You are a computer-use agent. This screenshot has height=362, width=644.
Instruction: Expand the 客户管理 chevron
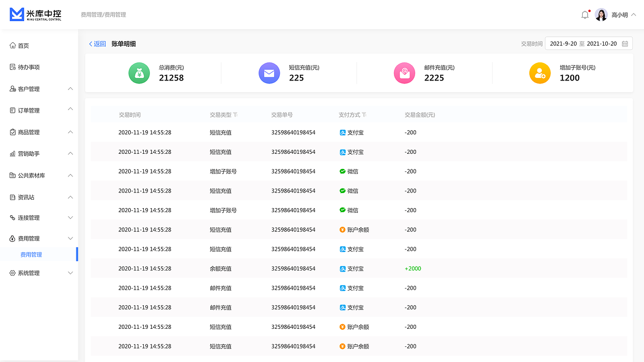coord(70,88)
